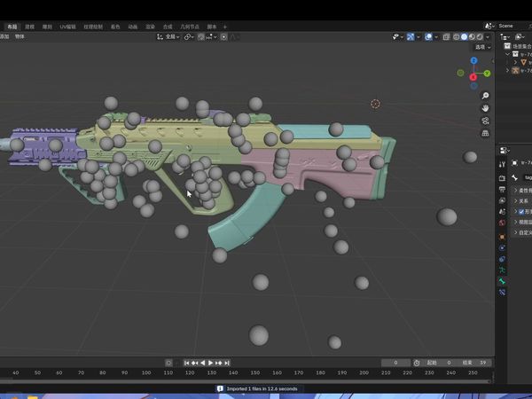Click the blue Z axis on gizmo
This screenshot has height=399, width=532.
[x=473, y=60]
